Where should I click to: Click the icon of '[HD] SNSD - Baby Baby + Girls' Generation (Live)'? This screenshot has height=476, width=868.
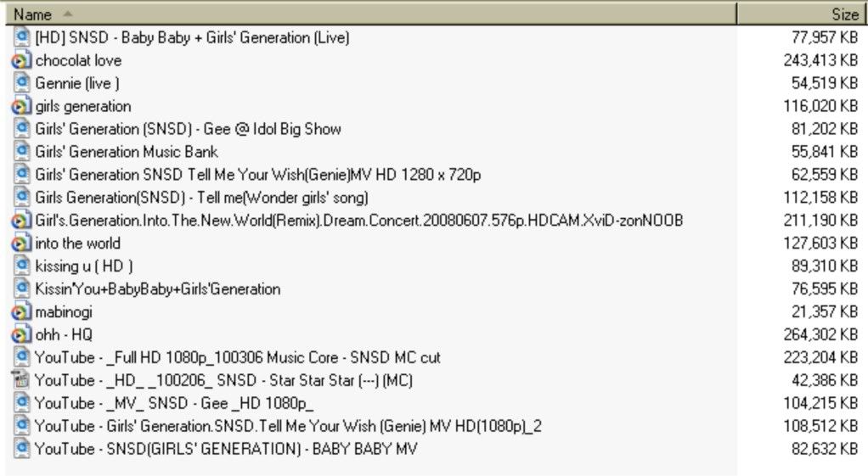(x=21, y=37)
